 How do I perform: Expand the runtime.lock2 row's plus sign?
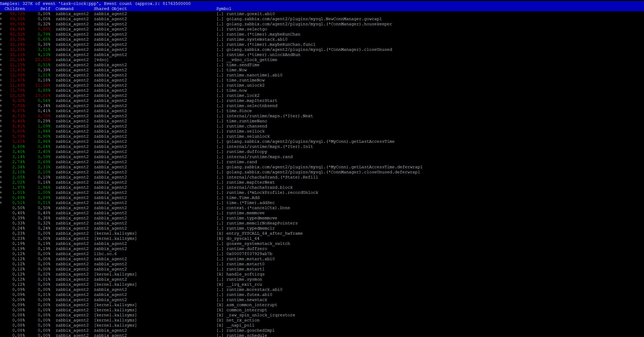pyautogui.click(x=1, y=95)
